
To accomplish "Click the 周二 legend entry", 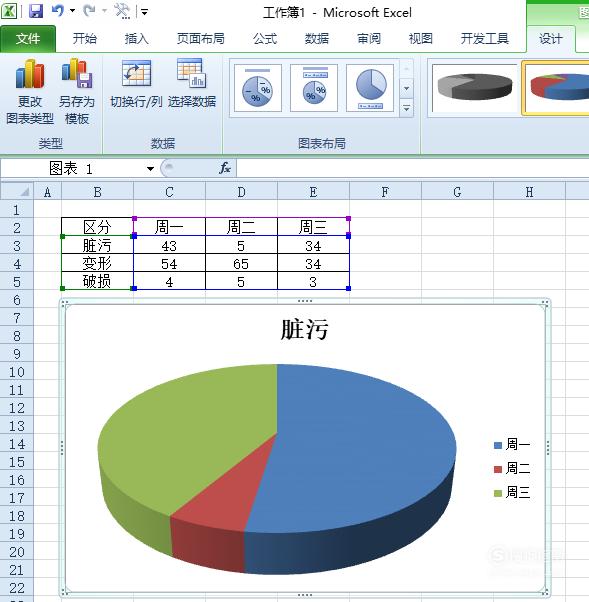I will click(512, 468).
